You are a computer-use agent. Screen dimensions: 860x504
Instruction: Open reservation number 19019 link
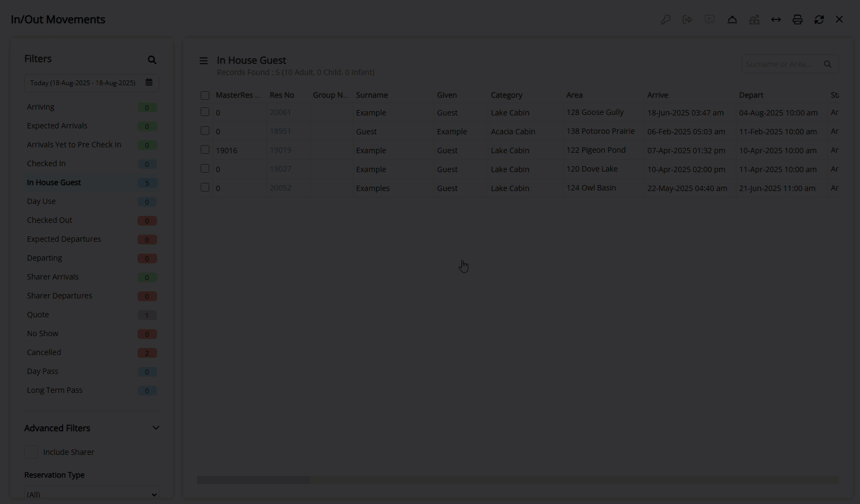[x=281, y=150]
